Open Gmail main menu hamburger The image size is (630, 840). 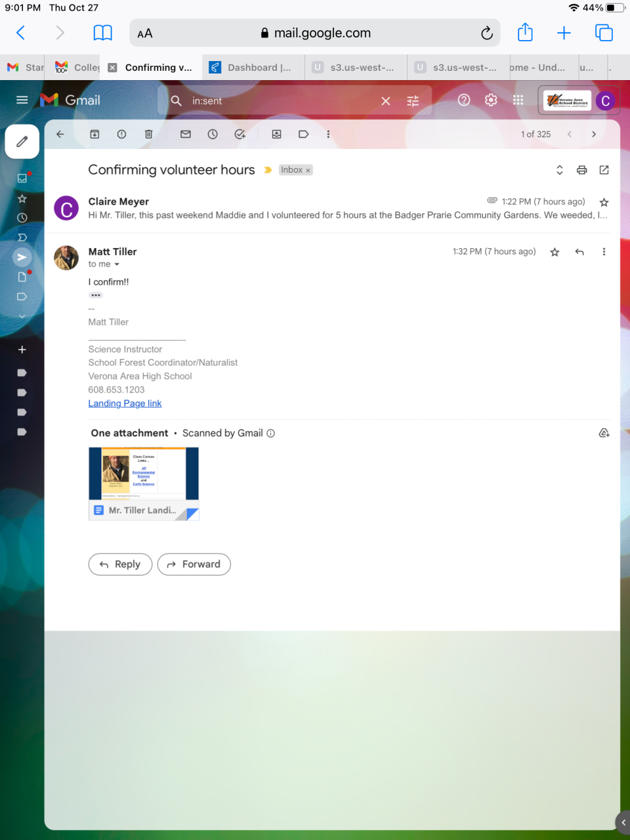(x=22, y=100)
